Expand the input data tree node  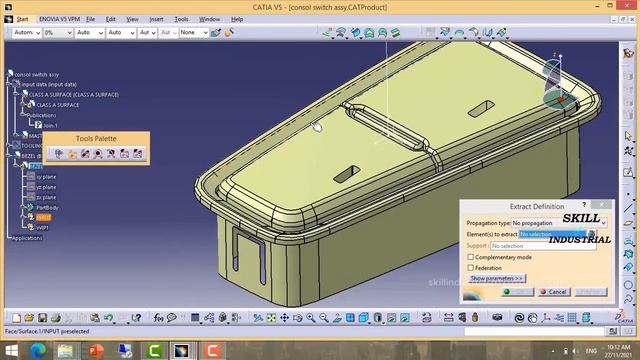[9, 84]
